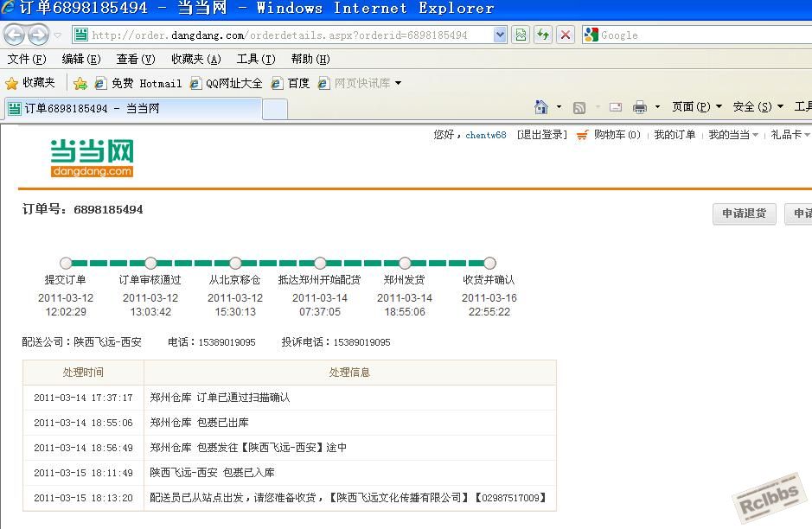Expand the 网页快讯库 dropdown
Screen dimensions: 812x529
[398, 83]
